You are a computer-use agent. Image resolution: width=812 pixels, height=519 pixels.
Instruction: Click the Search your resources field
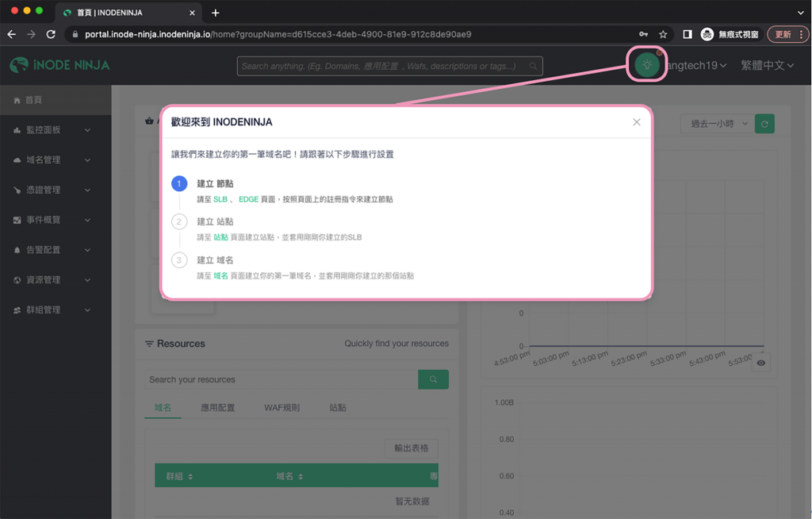(282, 379)
